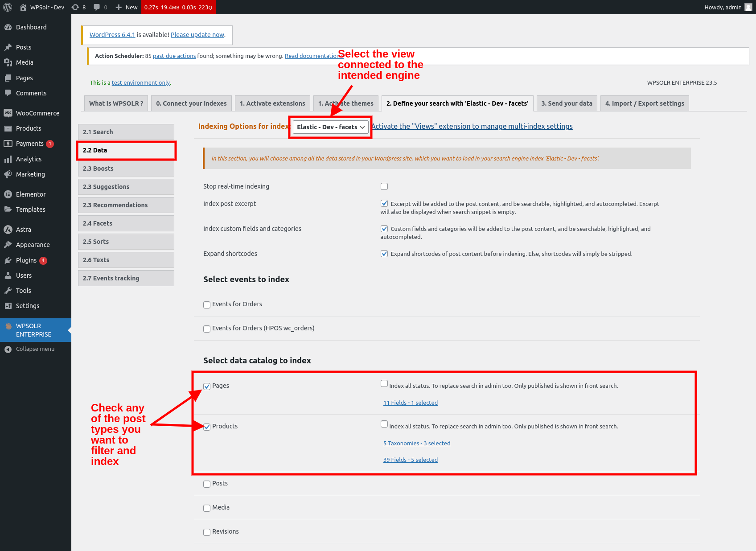Click the Collapse menu arrow icon
The image size is (756, 551).
pos(8,349)
